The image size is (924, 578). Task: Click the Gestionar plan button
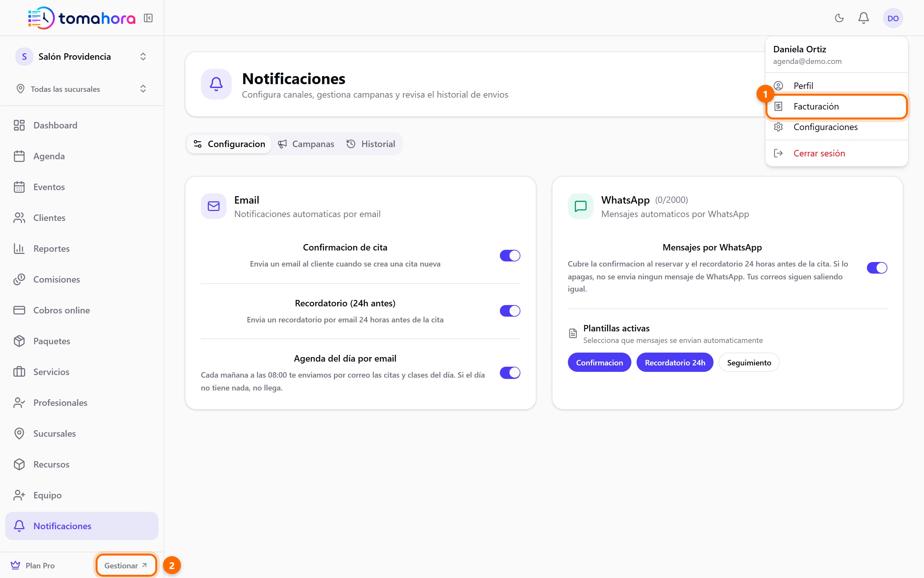tap(126, 565)
